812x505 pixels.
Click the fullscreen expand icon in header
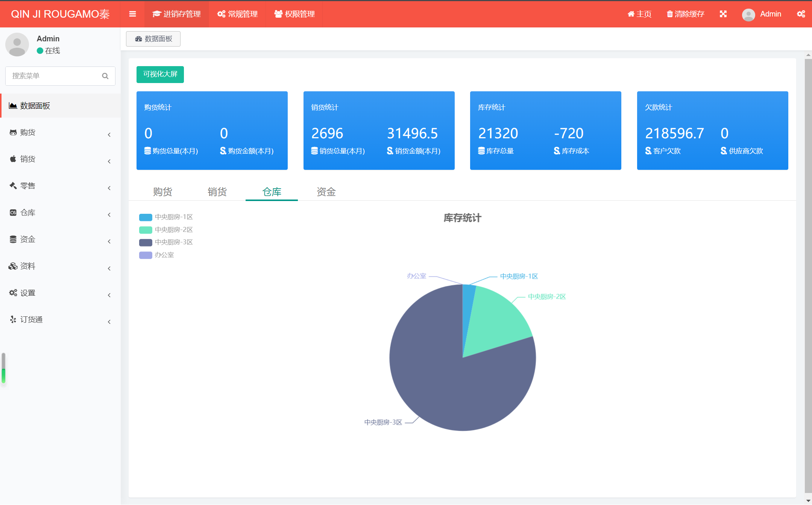point(723,14)
